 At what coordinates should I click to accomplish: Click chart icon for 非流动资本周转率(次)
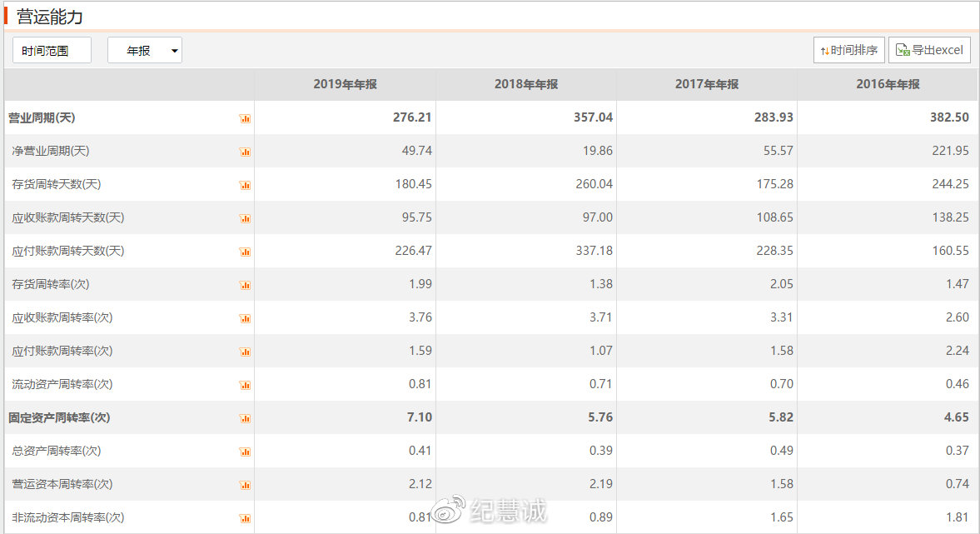point(245,518)
